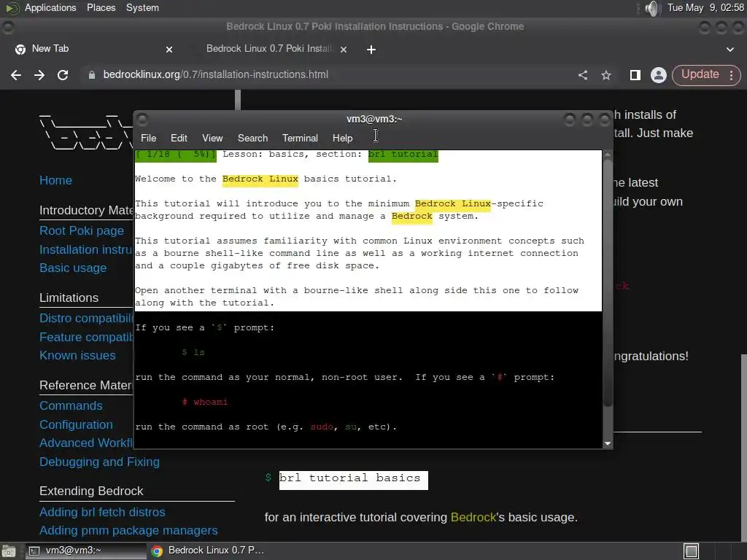Open the terminal File menu
This screenshot has height=560, width=747.
click(x=148, y=138)
